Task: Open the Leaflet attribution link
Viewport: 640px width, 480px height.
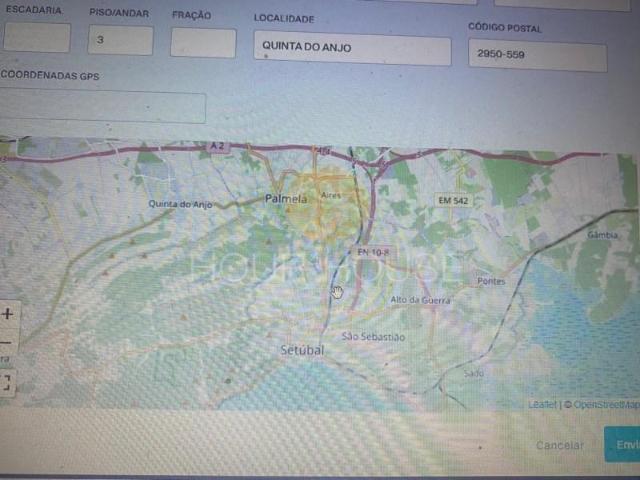Action: [543, 405]
